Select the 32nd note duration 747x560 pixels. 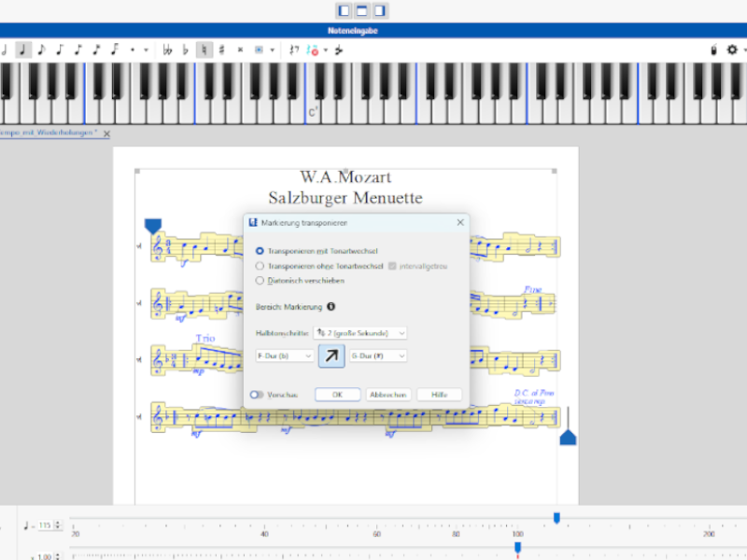click(78, 49)
